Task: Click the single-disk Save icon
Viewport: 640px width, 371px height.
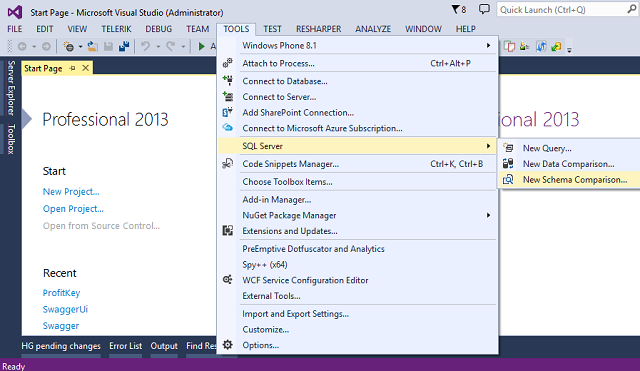Action: pos(108,47)
